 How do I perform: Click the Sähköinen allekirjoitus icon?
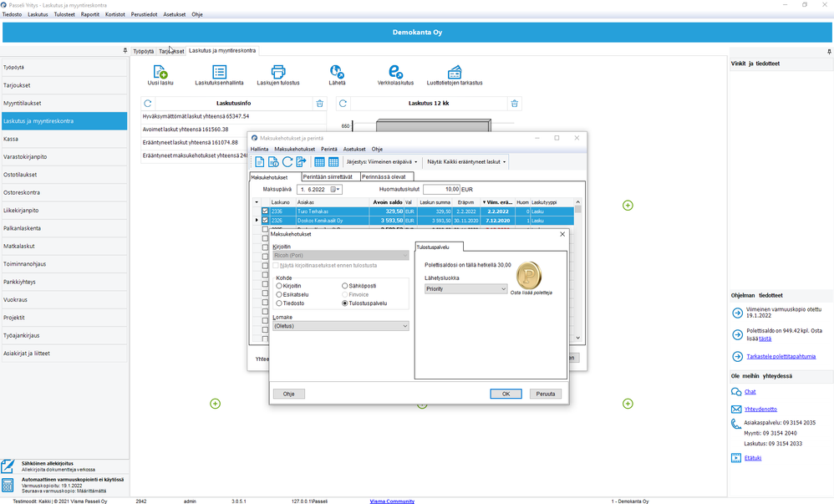click(x=8, y=466)
